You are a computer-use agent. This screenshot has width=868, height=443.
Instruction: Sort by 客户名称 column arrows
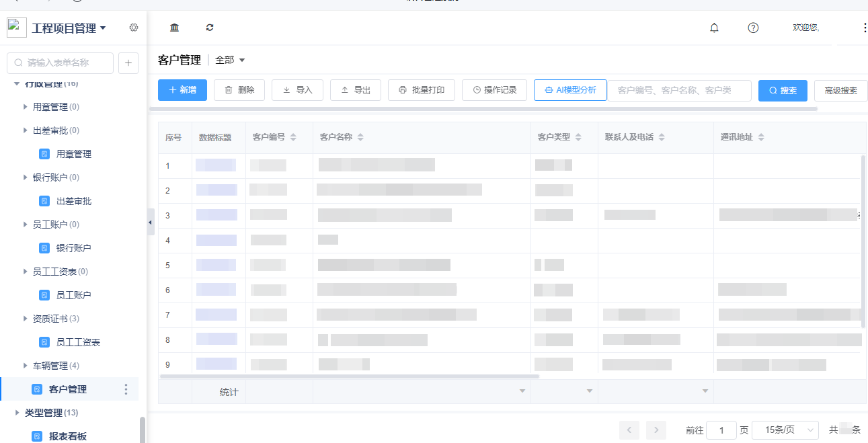360,137
